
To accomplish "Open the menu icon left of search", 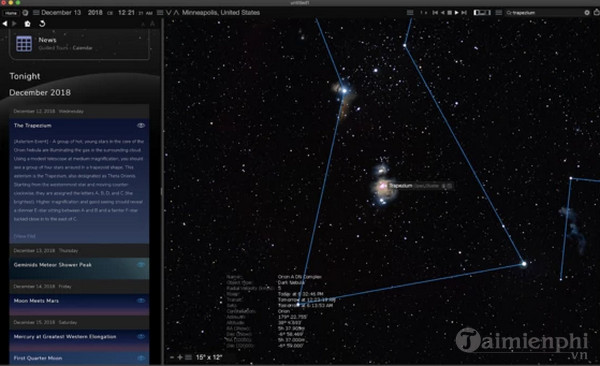I will [499, 13].
